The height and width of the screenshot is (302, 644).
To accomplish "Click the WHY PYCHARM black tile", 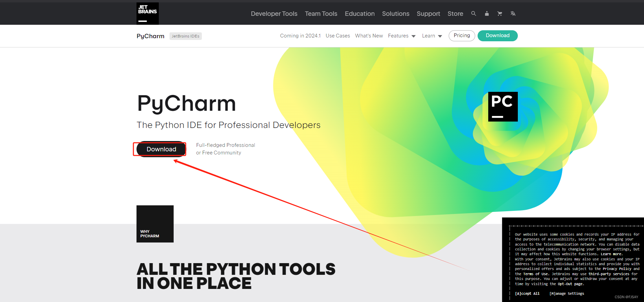I will tap(155, 224).
